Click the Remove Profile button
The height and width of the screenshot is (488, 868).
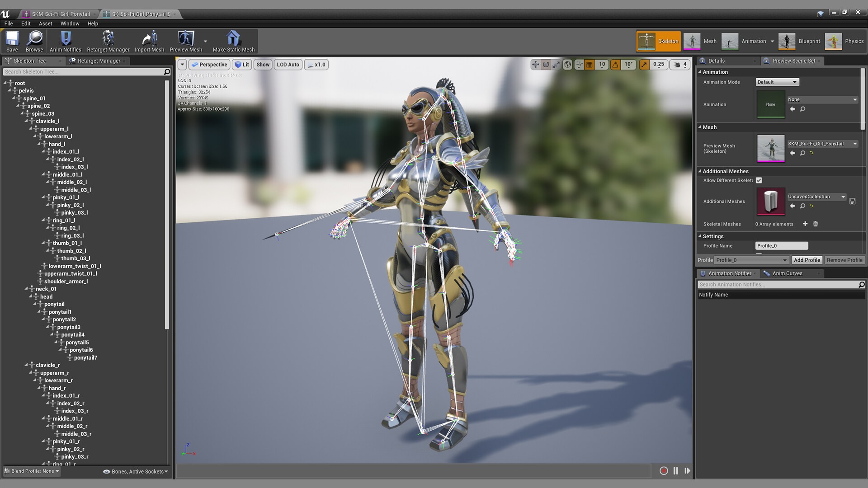click(844, 260)
